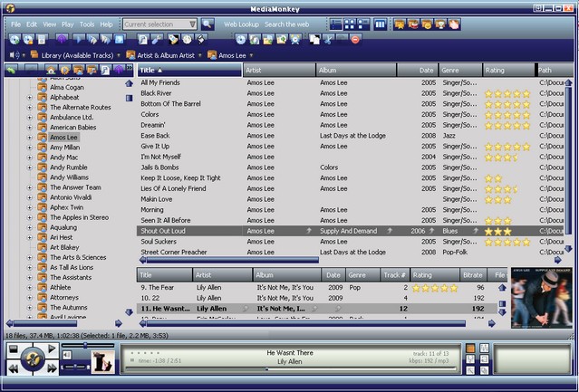
Task: Adjust the small balance slider in player
Action: point(75,367)
